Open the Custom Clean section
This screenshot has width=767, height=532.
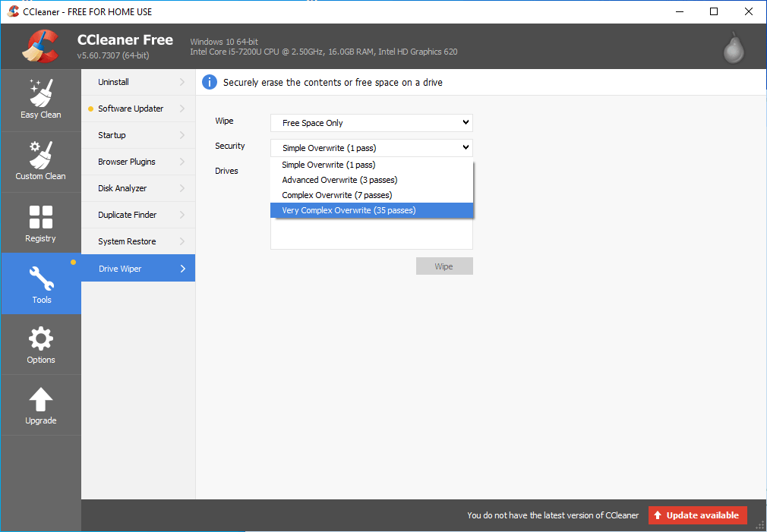[x=41, y=161]
